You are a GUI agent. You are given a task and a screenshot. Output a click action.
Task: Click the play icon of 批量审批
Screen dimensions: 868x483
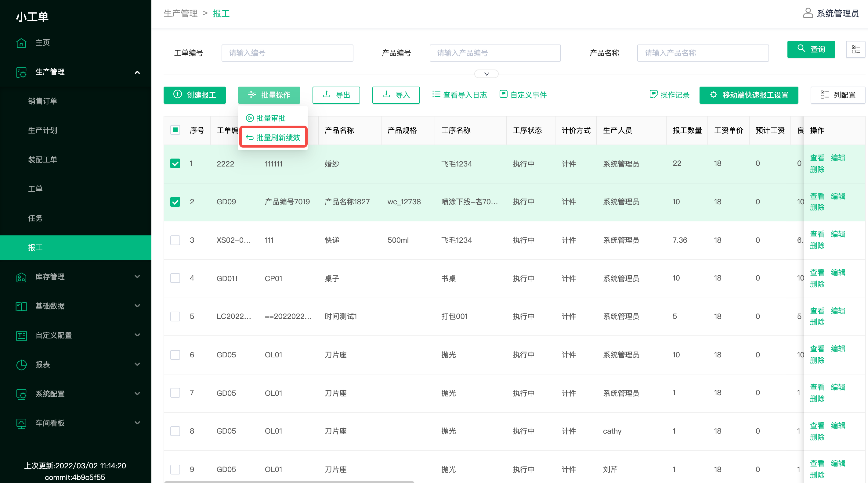pos(250,118)
